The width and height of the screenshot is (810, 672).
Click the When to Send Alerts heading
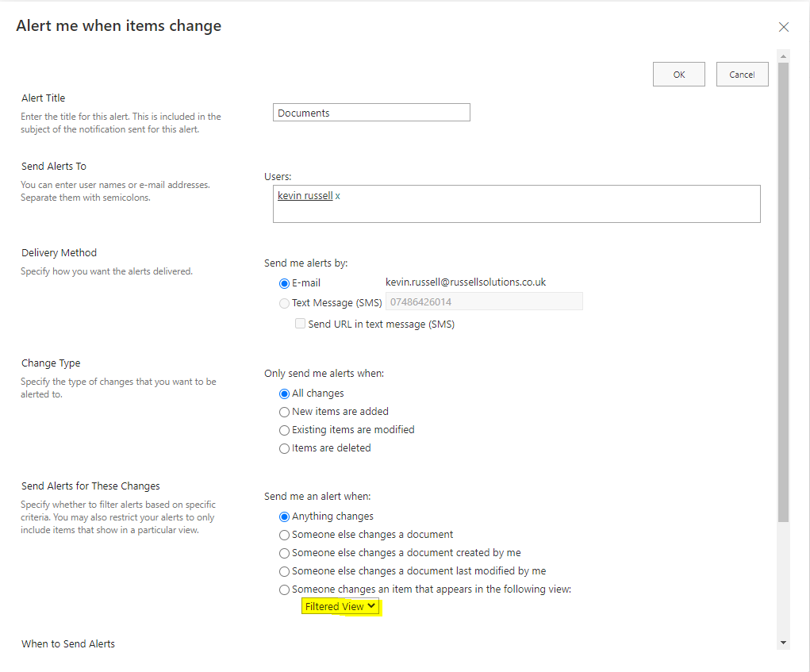click(68, 643)
